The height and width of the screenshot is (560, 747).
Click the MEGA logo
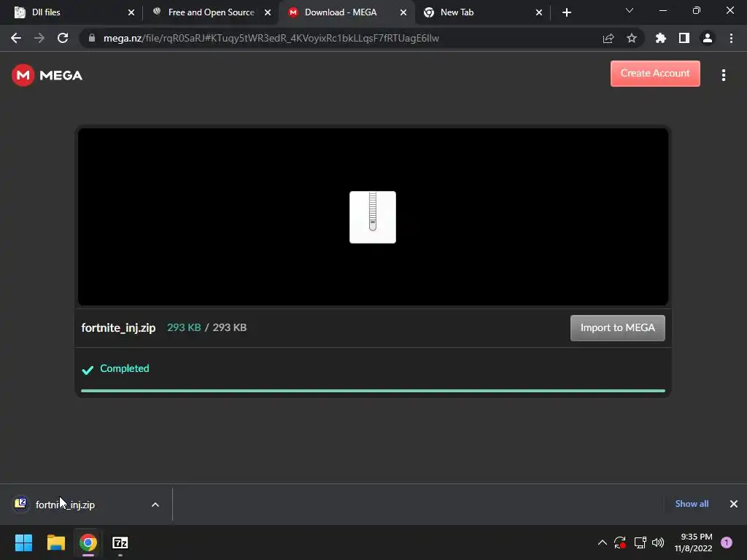click(x=47, y=75)
